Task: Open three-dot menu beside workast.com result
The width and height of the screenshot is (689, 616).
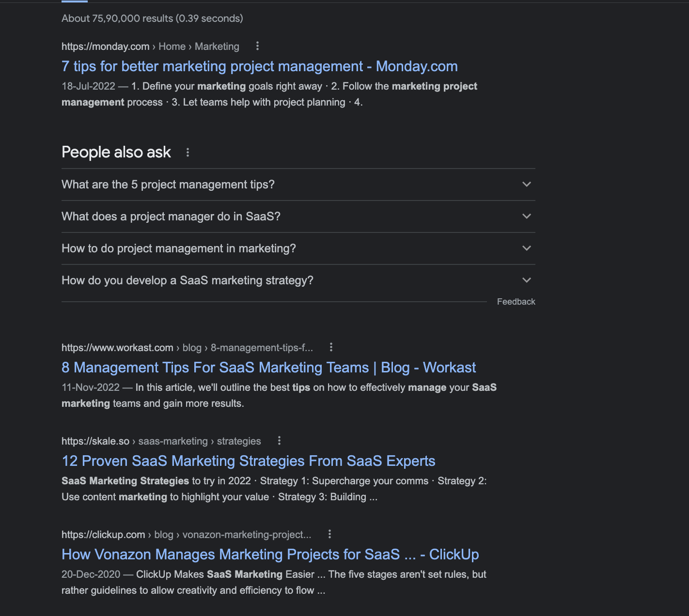Action: click(x=331, y=347)
